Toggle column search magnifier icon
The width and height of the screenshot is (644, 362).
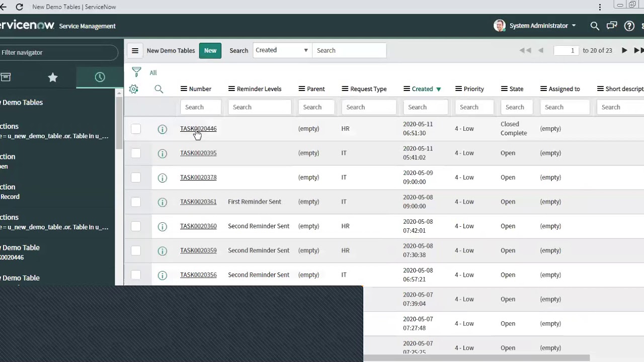click(x=159, y=89)
